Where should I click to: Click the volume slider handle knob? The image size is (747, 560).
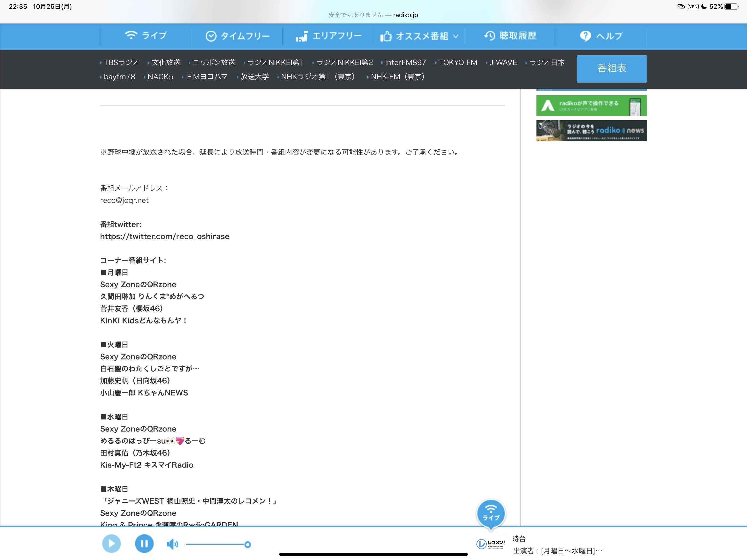click(x=247, y=544)
